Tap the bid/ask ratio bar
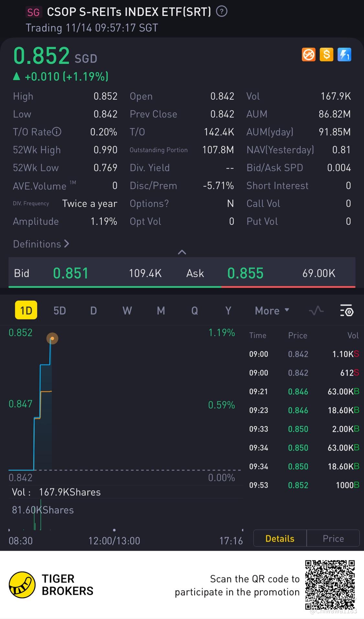Viewport: 364px width, 619px height. 182,287
